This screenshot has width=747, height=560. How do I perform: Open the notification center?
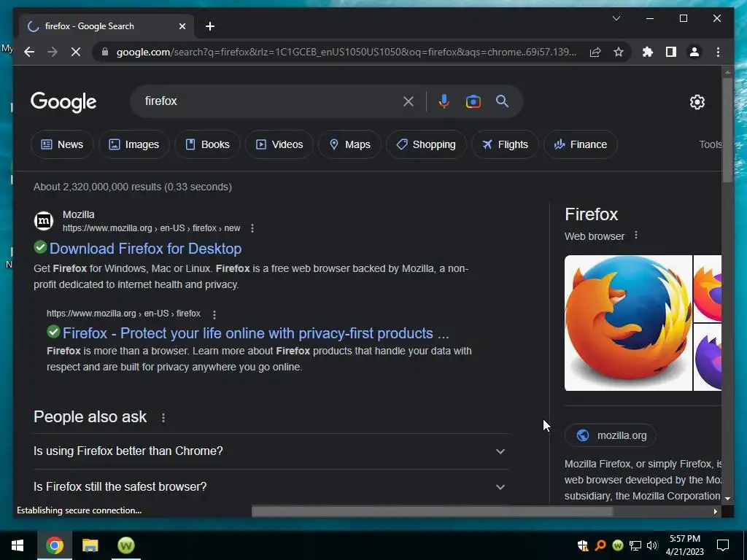click(x=723, y=545)
